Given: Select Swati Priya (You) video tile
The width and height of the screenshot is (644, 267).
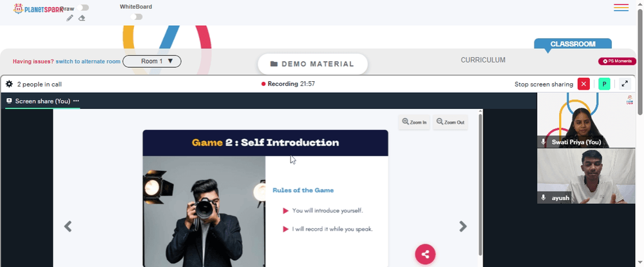Looking at the screenshot, I should point(586,120).
